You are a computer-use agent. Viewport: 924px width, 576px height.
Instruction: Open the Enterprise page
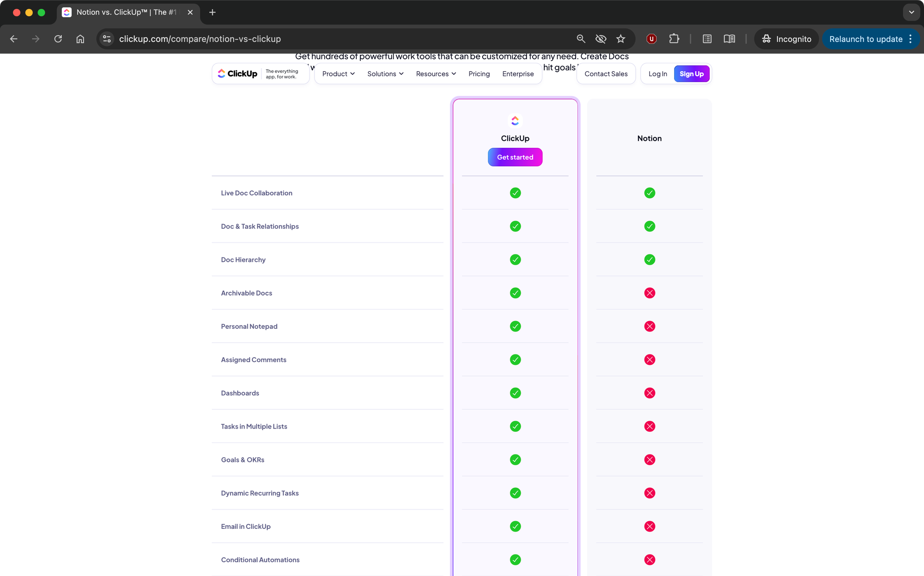point(518,74)
